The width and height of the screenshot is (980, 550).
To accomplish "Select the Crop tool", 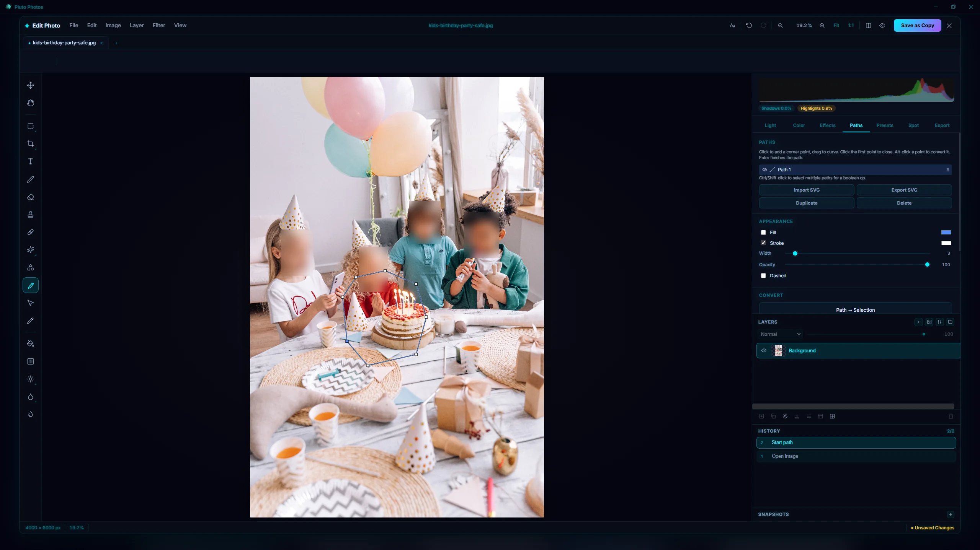I will click(31, 144).
